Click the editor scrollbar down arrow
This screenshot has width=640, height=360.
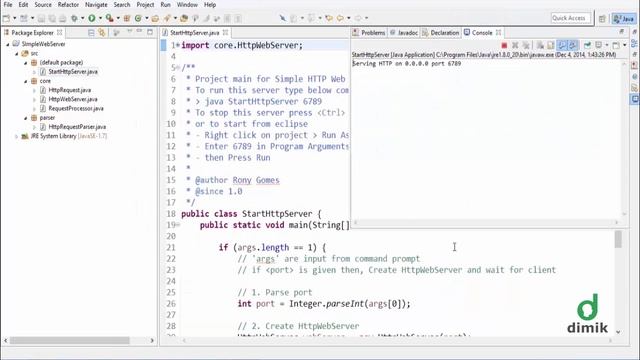618,332
